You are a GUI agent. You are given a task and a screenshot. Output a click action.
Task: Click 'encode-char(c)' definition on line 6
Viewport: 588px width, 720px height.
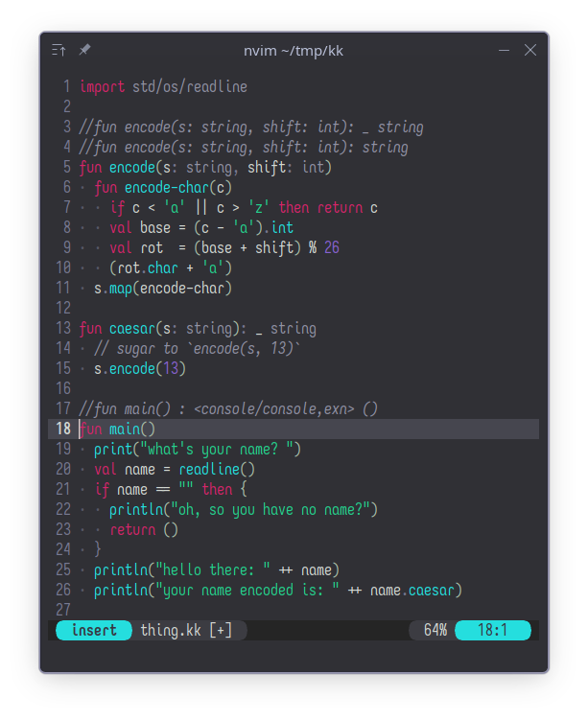pos(178,187)
